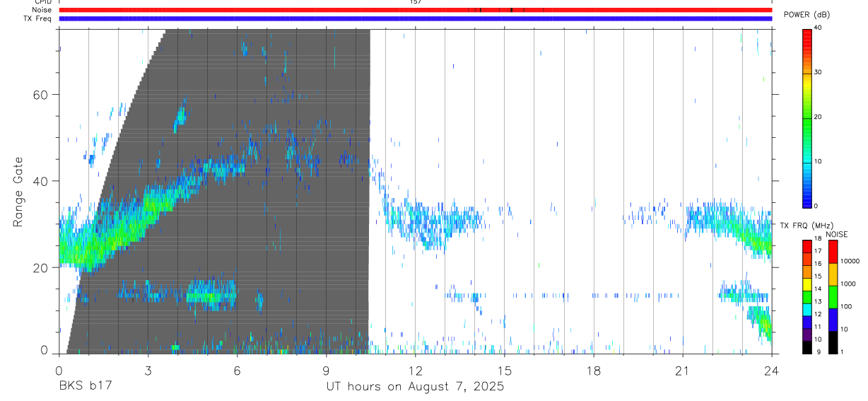Click the 'Range Gate' y-axis label
Screen dimensions: 868x401
(19, 192)
